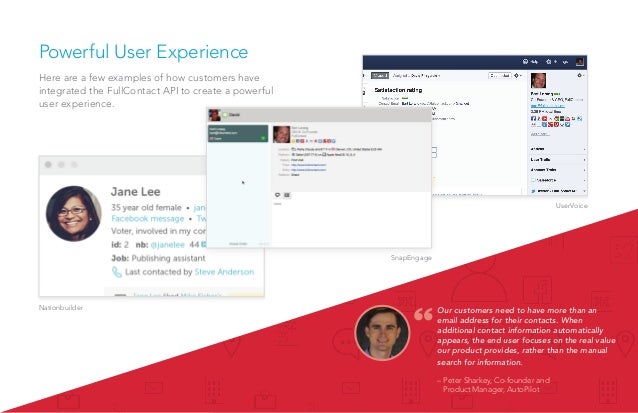Click the Satisfaction rating heading in UserVoice
Screen dimensions: 638x413
click(x=398, y=90)
